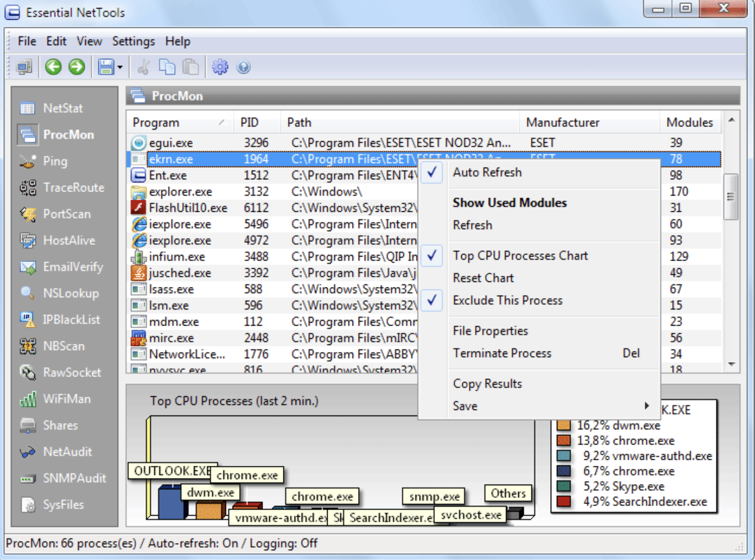Open the IPBlackList tool
This screenshot has width=755, height=560.
coord(60,320)
